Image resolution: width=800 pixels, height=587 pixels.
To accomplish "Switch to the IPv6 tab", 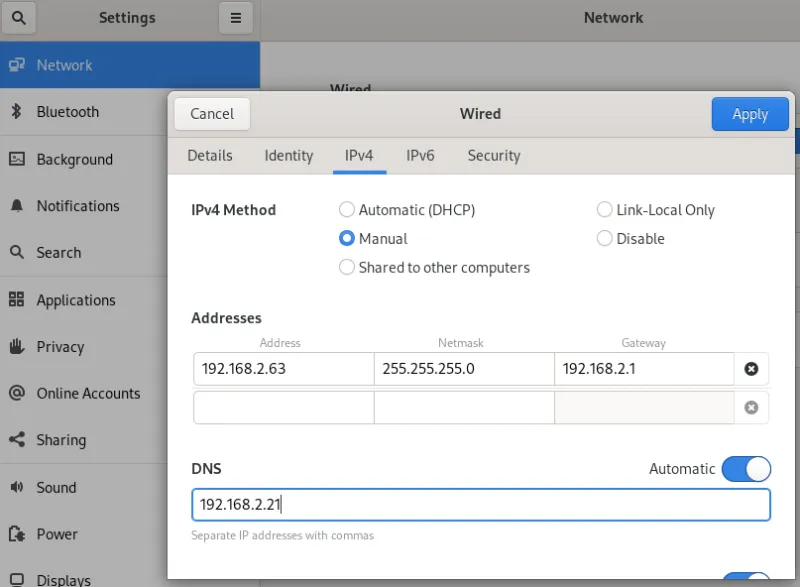I will point(421,156).
